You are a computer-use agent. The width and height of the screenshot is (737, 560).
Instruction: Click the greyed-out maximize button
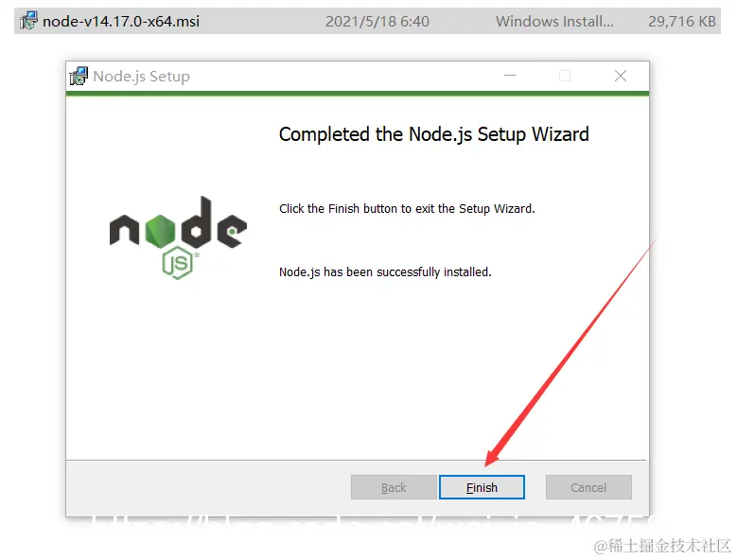(565, 76)
